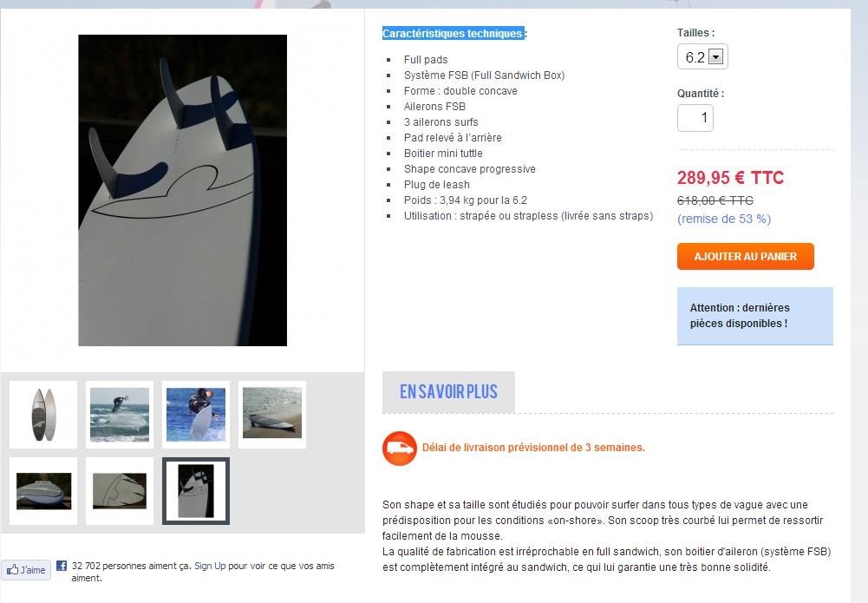
Task: Click the Facebook J'aime thumbs-up button
Action: point(26,570)
